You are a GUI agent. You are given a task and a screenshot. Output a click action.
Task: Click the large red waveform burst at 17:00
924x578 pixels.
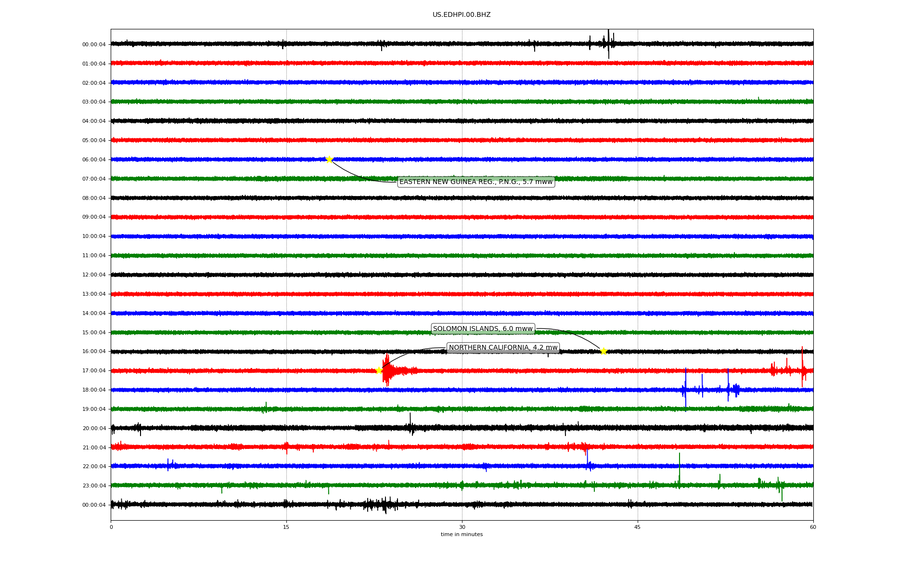[x=387, y=370]
